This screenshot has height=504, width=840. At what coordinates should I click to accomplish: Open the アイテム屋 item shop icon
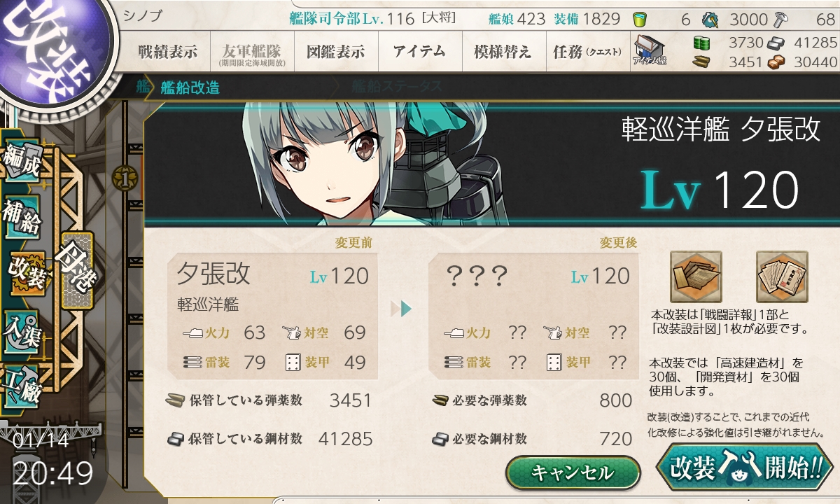[649, 52]
